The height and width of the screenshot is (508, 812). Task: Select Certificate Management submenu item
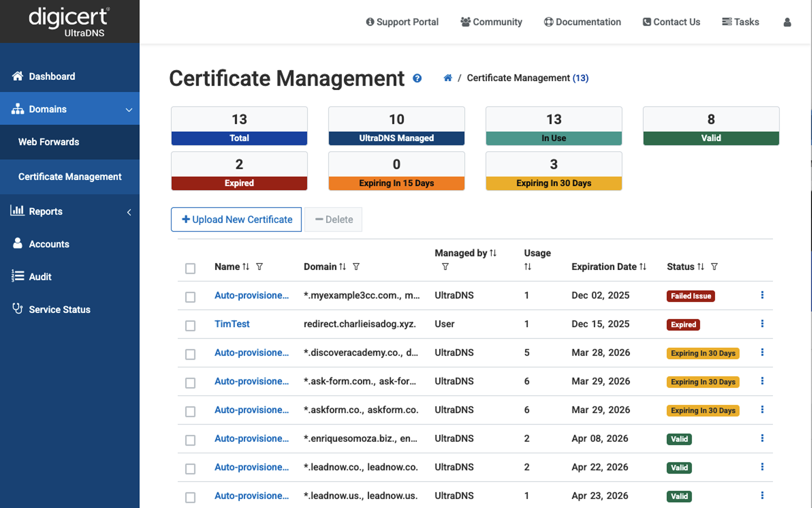pyautogui.click(x=70, y=177)
